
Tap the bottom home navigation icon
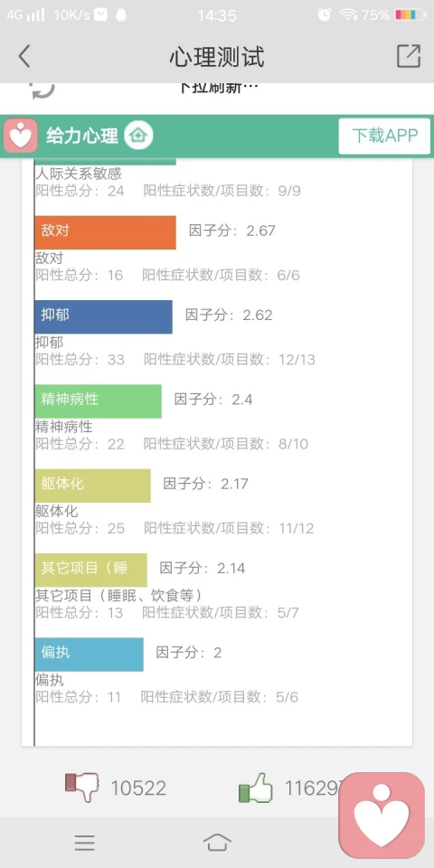(217, 843)
